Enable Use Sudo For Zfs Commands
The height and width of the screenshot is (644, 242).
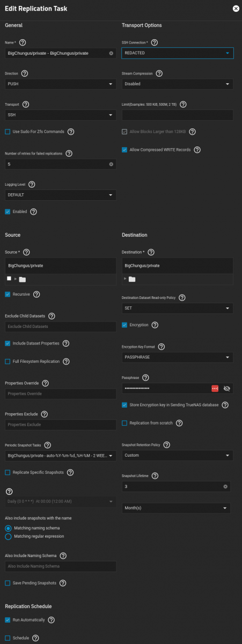pyautogui.click(x=8, y=131)
